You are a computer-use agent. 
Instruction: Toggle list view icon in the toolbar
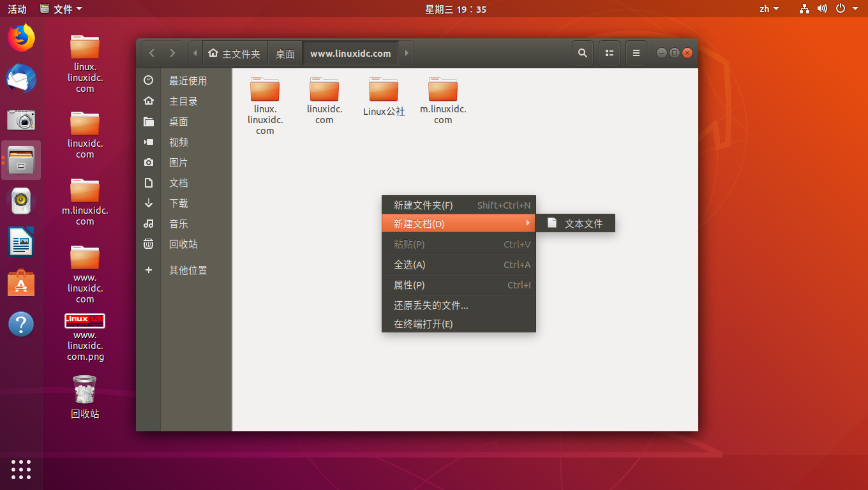pyautogui.click(x=610, y=54)
